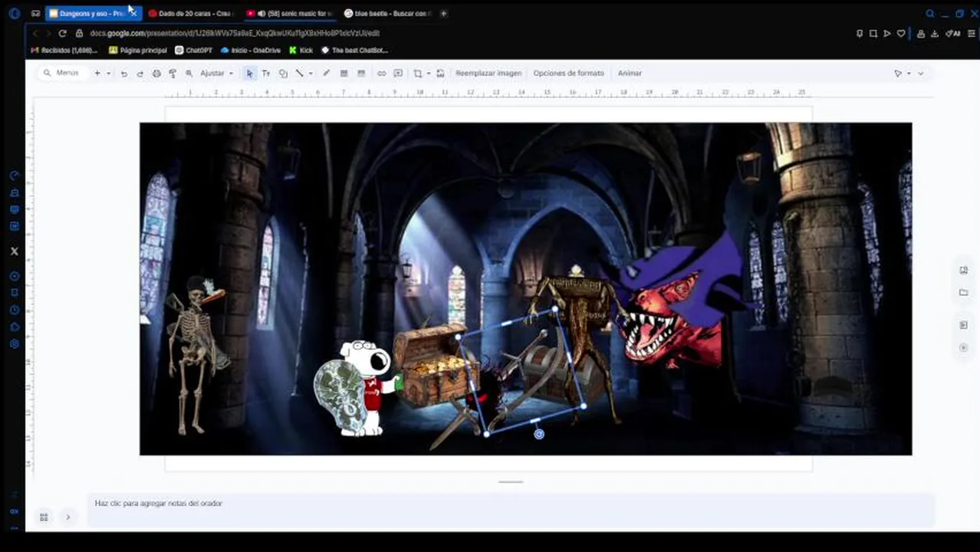This screenshot has height=552, width=980.
Task: Switch to the blue beetle search tab
Action: [x=387, y=13]
